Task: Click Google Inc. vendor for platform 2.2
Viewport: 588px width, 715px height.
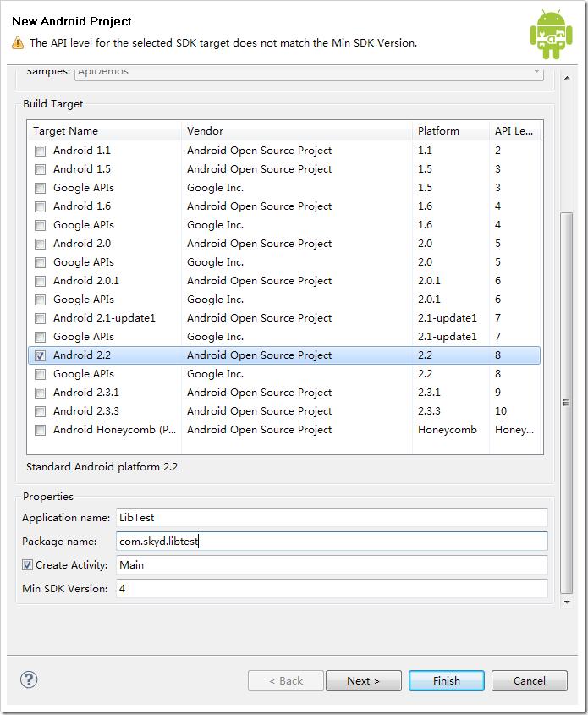Action: pyautogui.click(x=215, y=374)
